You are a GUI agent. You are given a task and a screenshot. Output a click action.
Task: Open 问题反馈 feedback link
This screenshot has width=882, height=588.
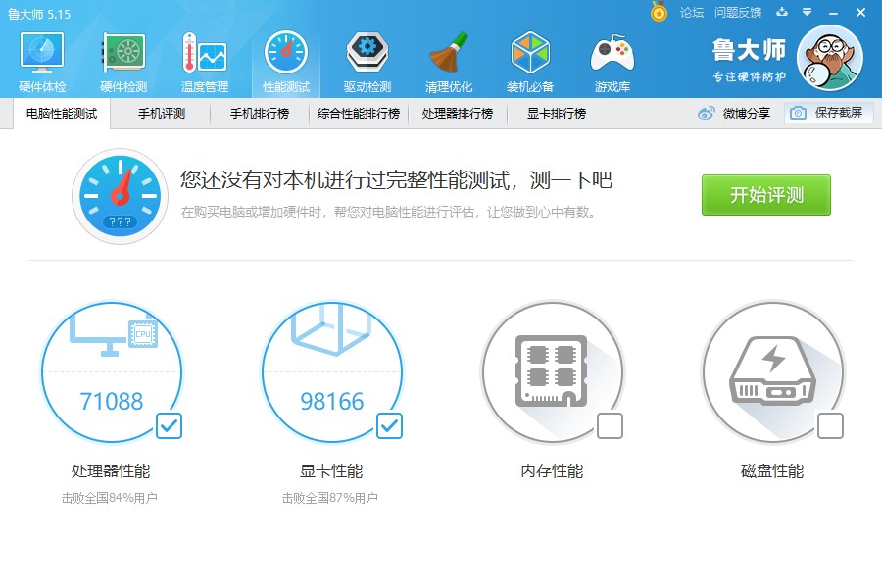pyautogui.click(x=738, y=13)
